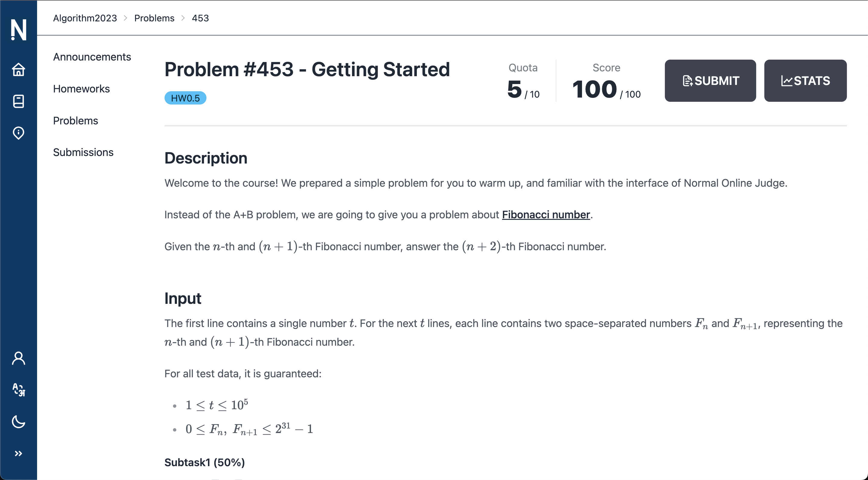Select Problems in the course menu
The width and height of the screenshot is (868, 480).
pyautogui.click(x=75, y=120)
